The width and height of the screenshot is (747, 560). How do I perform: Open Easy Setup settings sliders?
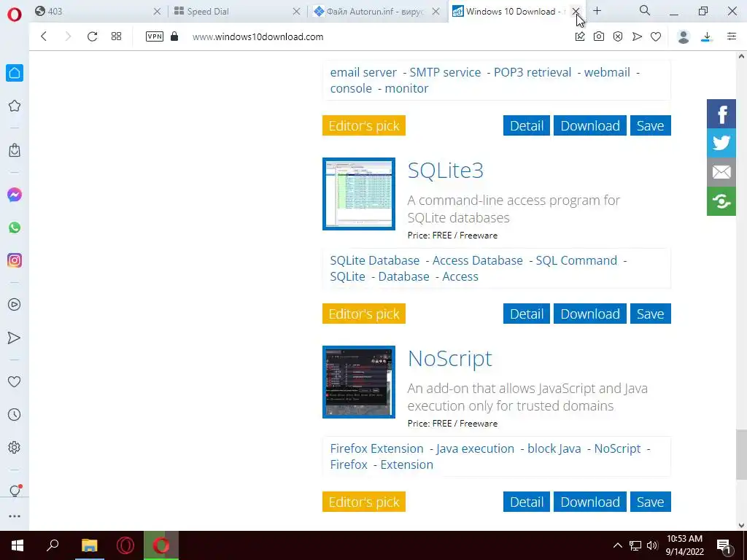pyautogui.click(x=732, y=36)
